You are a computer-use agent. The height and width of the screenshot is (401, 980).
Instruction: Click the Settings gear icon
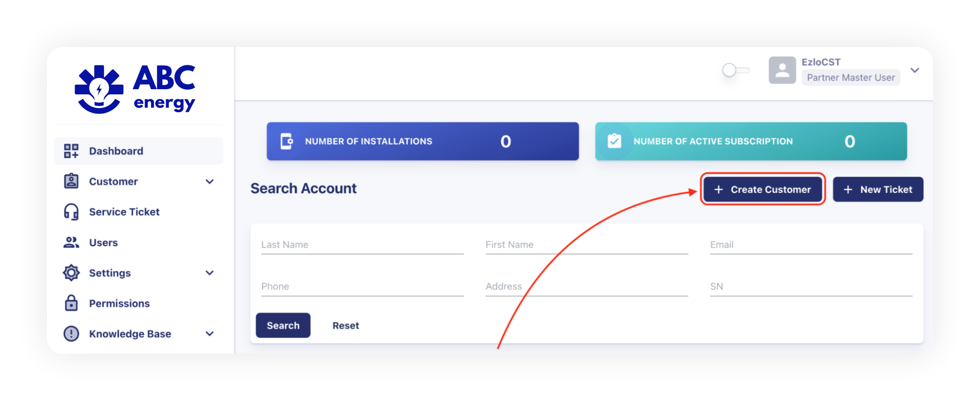click(71, 273)
